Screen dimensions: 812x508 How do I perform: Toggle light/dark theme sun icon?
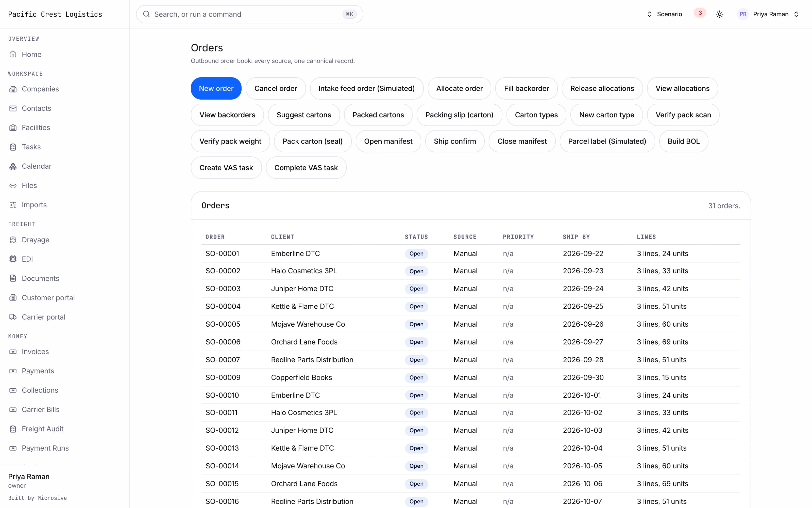coord(719,14)
